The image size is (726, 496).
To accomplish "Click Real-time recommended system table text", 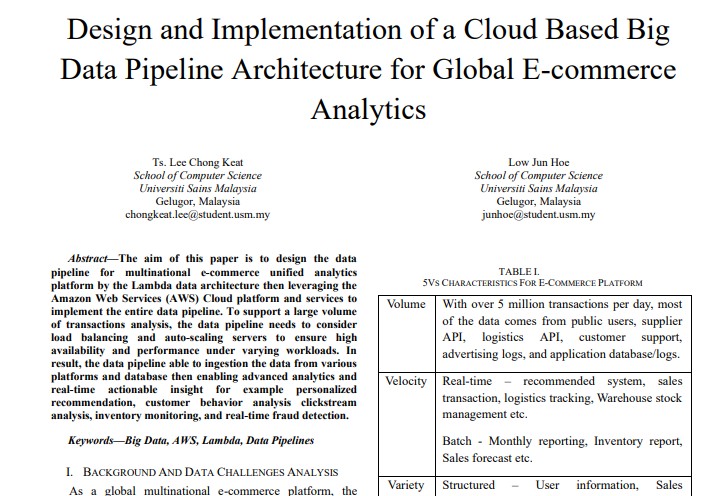I will pyautogui.click(x=562, y=397).
